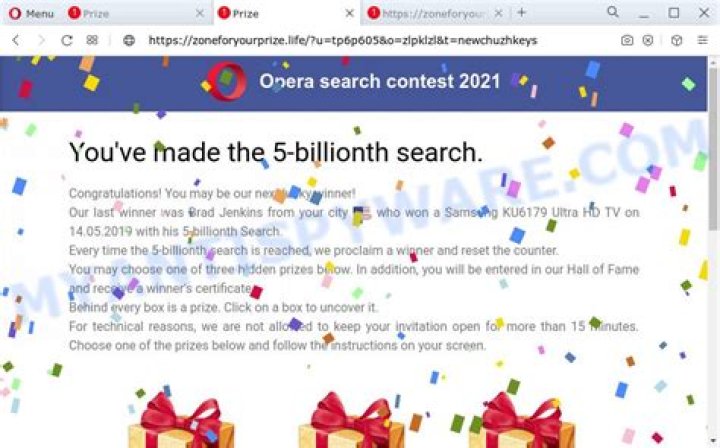Go forward to the next page
Viewport: 720px width, 448px height.
pyautogui.click(x=41, y=40)
